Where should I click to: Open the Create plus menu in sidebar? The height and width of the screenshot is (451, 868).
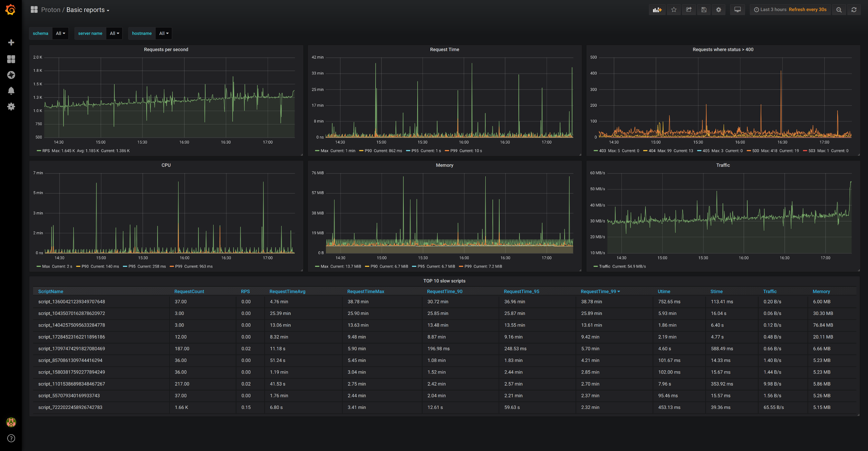point(11,42)
